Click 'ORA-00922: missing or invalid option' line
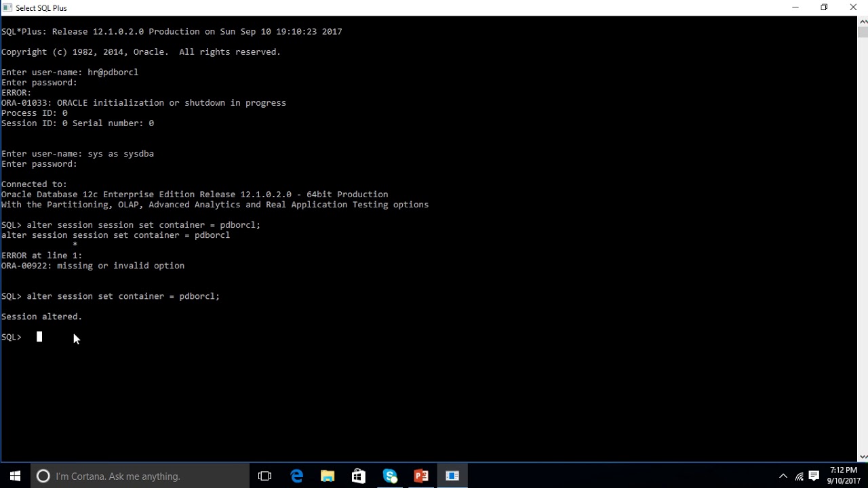This screenshot has height=488, width=868. coord(93,266)
